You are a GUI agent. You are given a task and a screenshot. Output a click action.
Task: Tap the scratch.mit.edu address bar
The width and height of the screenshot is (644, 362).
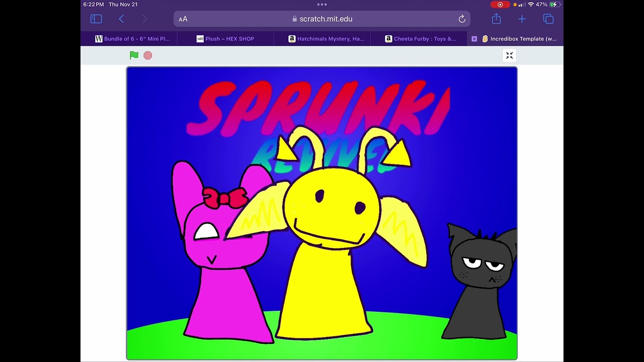[x=322, y=19]
